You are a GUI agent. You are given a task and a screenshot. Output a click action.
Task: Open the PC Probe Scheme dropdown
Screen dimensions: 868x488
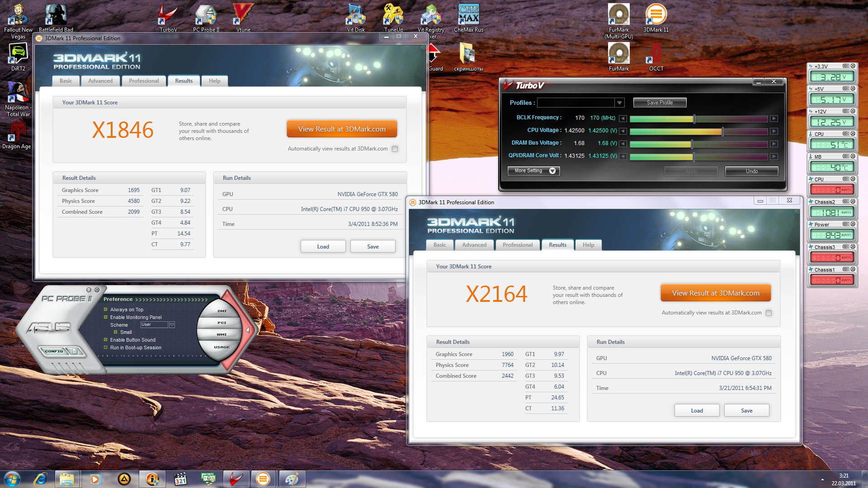[x=172, y=325]
